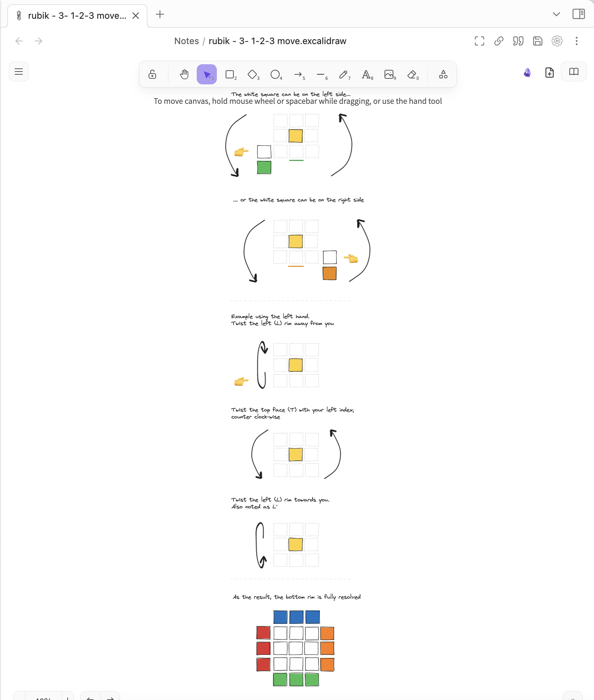Pick the Arrow drawing tool
Screen dimensions: 594x700
[298, 74]
